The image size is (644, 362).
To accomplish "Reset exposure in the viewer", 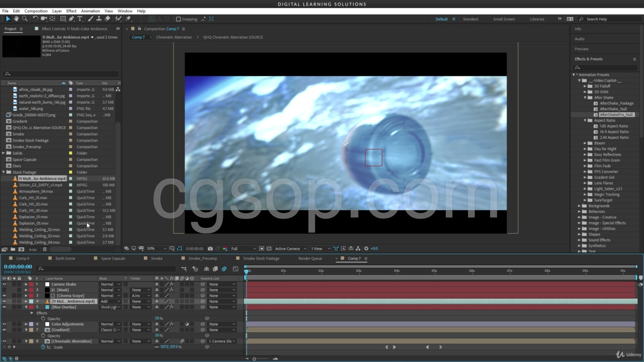I will tap(366, 248).
